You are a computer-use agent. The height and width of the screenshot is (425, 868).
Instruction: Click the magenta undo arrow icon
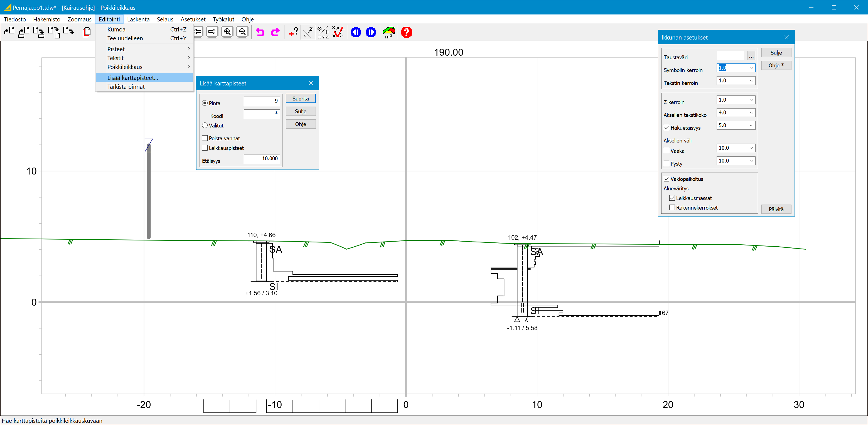260,32
